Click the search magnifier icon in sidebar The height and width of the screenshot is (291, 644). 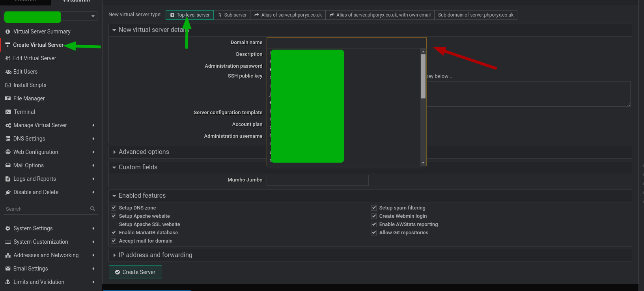[x=93, y=209]
